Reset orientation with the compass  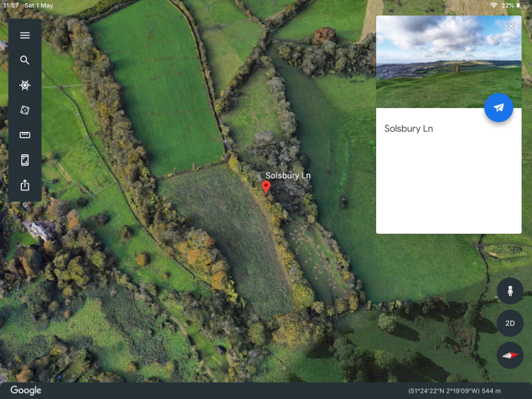510,355
